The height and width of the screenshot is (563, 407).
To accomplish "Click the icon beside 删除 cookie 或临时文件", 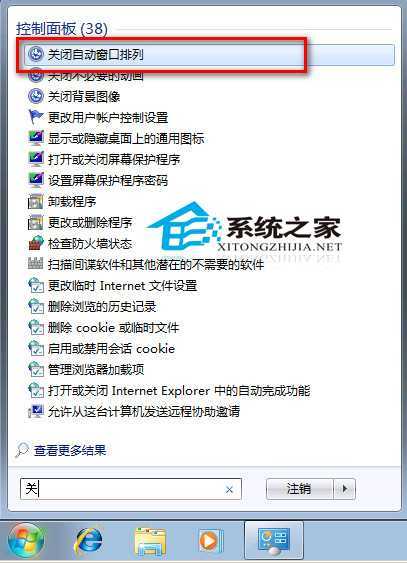I will (36, 327).
